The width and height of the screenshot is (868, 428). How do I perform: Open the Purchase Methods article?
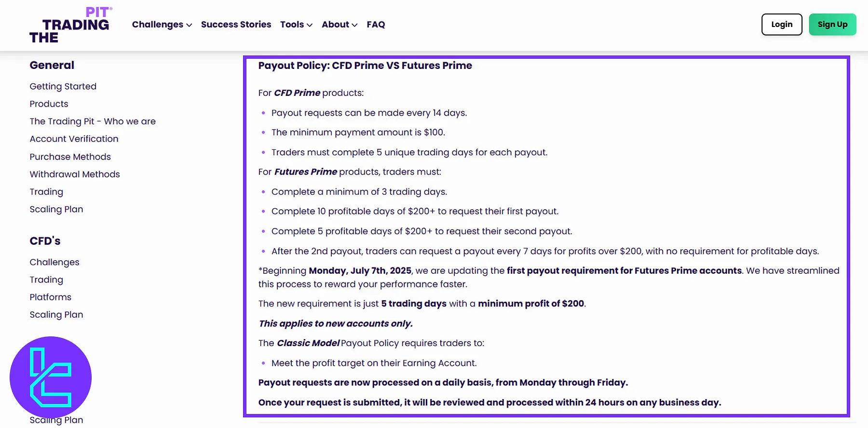[70, 156]
